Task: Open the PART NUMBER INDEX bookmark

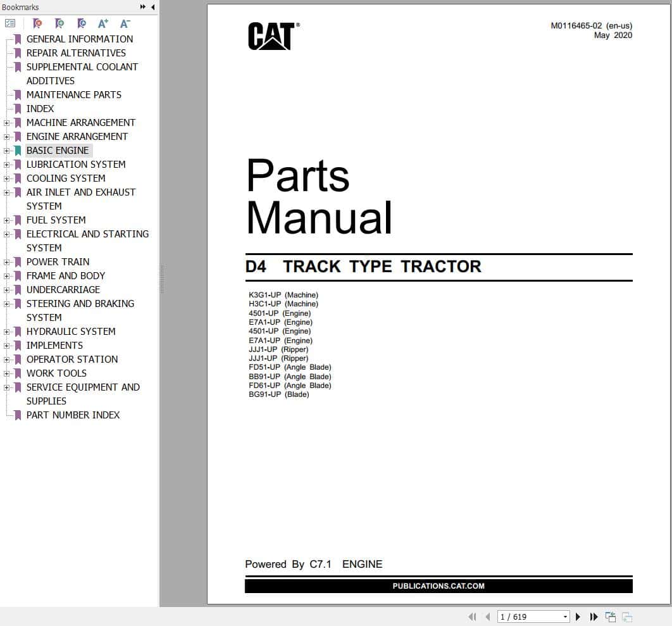Action: click(x=73, y=415)
